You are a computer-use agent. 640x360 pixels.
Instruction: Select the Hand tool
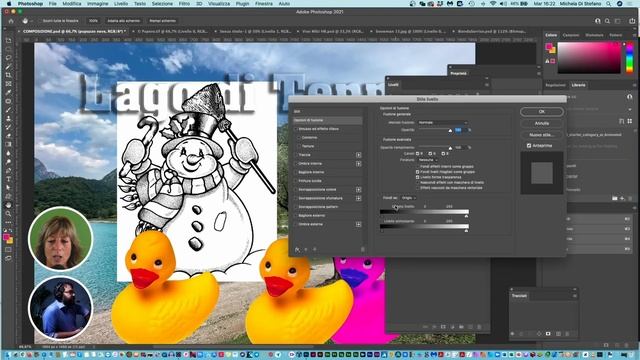click(8, 205)
